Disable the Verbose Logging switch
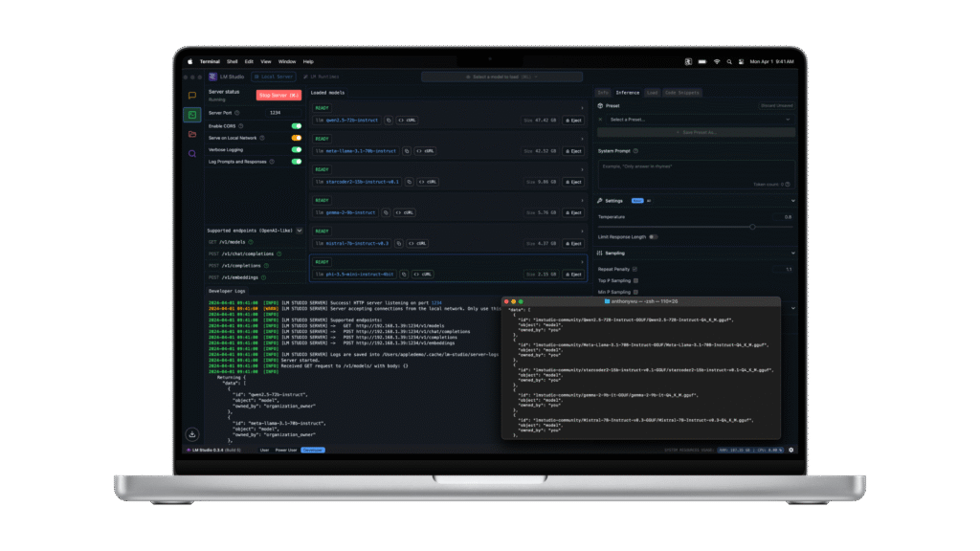This screenshot has height=551, width=980. [x=297, y=149]
